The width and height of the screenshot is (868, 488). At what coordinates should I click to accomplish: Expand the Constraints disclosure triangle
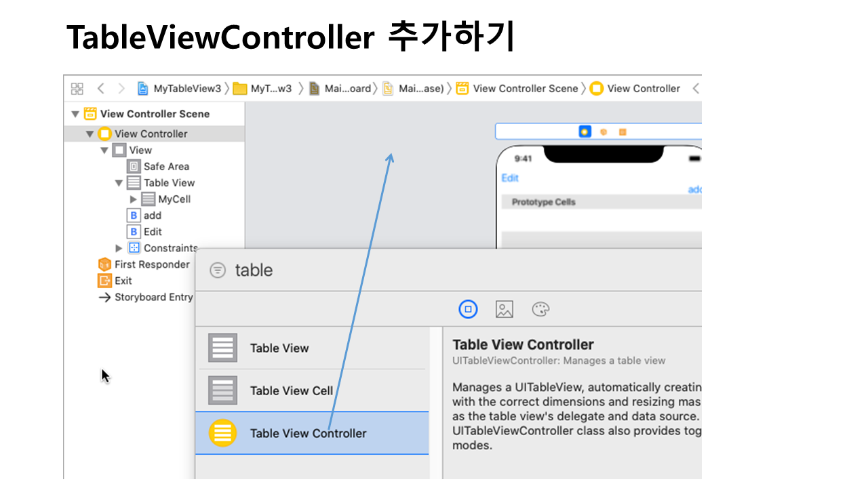coord(119,248)
